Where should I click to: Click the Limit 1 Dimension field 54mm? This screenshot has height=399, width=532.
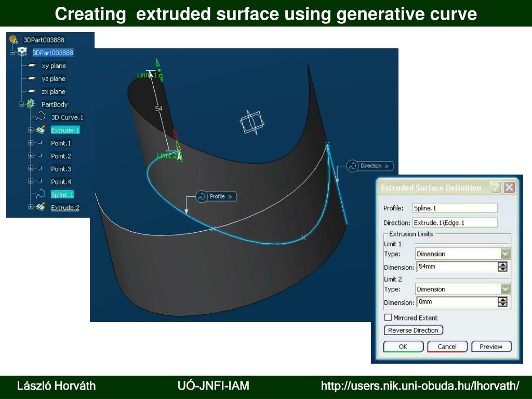click(457, 267)
